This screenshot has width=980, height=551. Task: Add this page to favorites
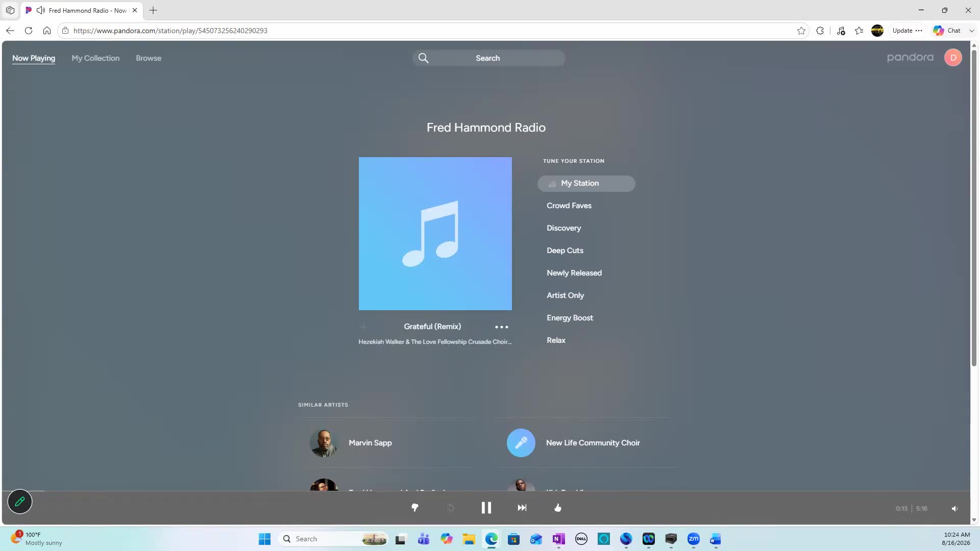click(801, 31)
